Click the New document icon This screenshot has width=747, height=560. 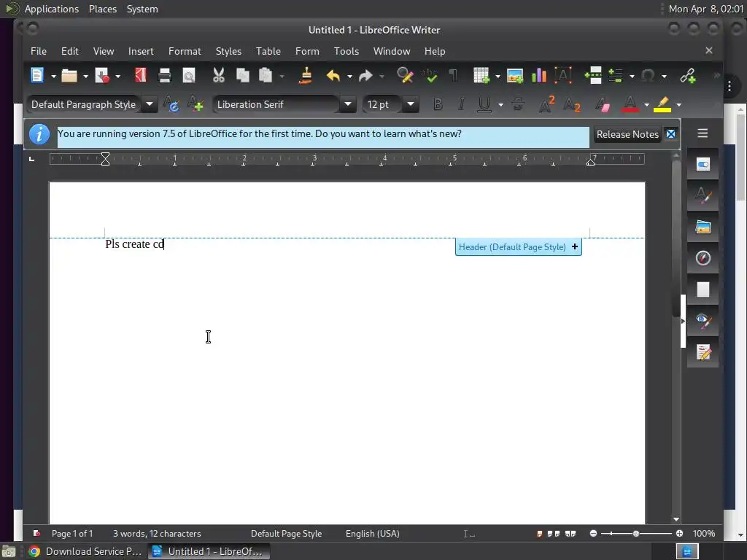pyautogui.click(x=37, y=75)
